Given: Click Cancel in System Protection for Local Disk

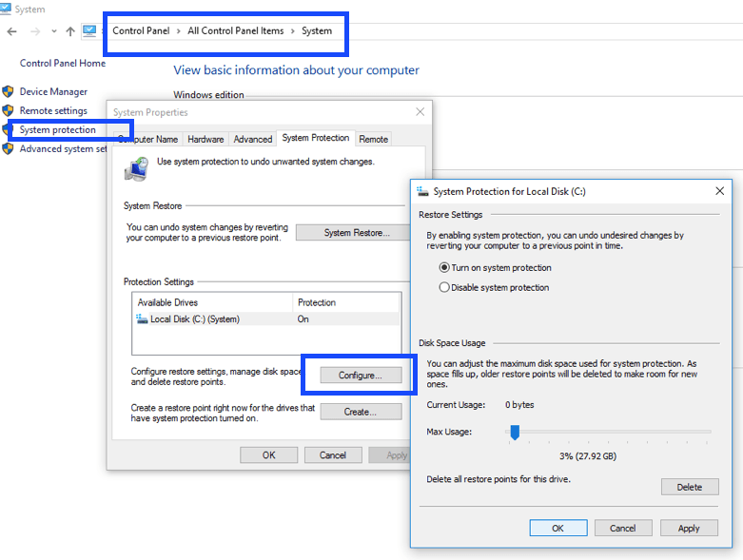Looking at the screenshot, I should click(x=623, y=528).
